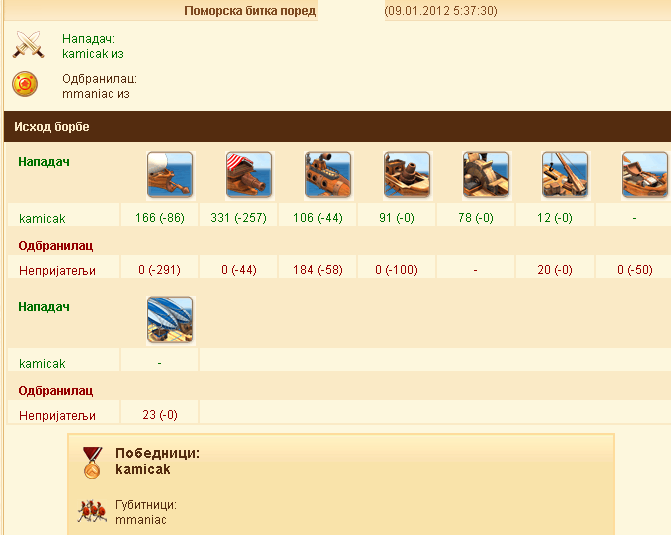
Task: Select the balloon carrier icon in second table
Action: [x=170, y=320]
